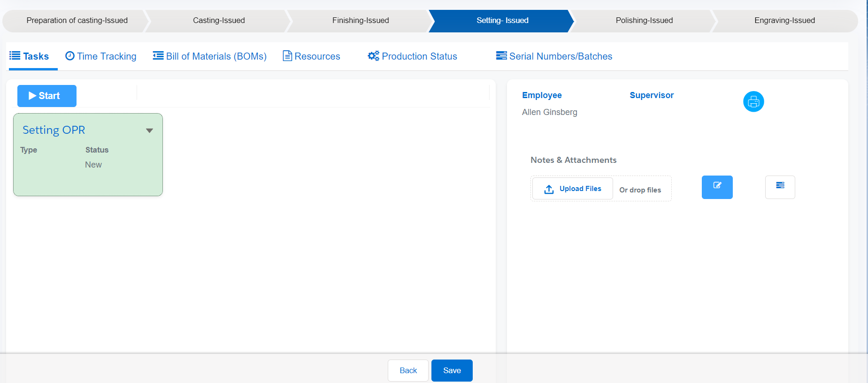The width and height of the screenshot is (868, 383).
Task: Click the Employee field label
Action: (542, 95)
